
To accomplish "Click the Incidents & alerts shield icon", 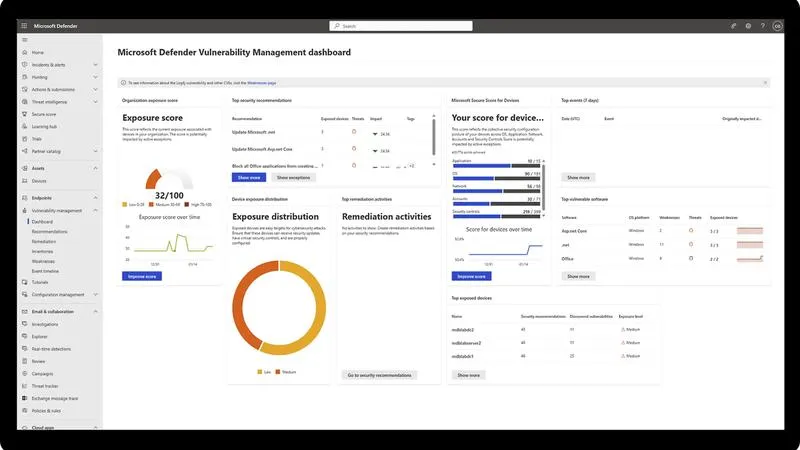I will pos(24,65).
